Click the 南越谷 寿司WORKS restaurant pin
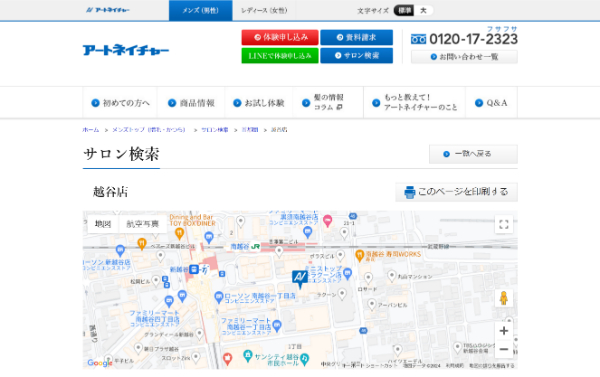Viewport: 600px width, 377px height. click(359, 255)
